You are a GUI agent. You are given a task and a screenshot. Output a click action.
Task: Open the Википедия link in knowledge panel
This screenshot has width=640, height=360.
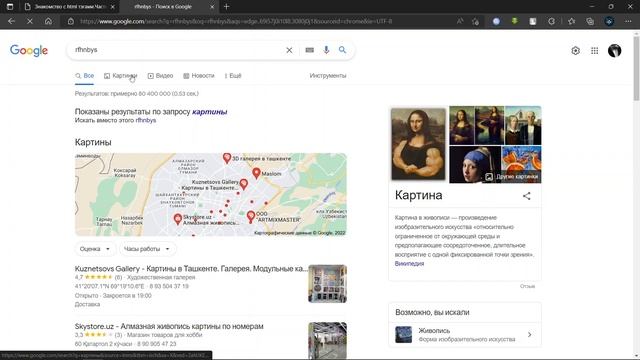coord(409,264)
